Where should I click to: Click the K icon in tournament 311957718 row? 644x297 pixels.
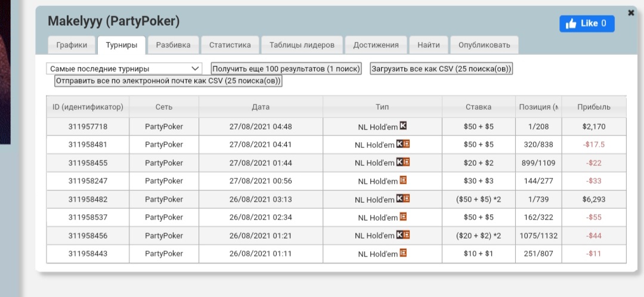[403, 126]
